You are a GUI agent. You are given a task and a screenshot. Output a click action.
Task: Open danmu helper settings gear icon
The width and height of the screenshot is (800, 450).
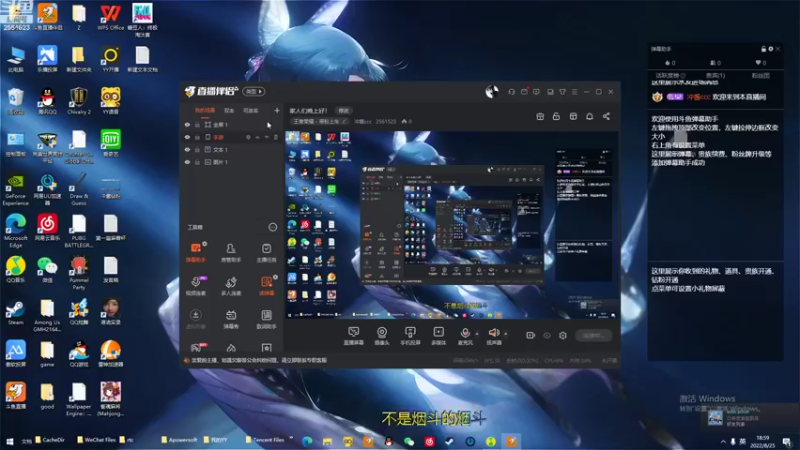coord(770,49)
